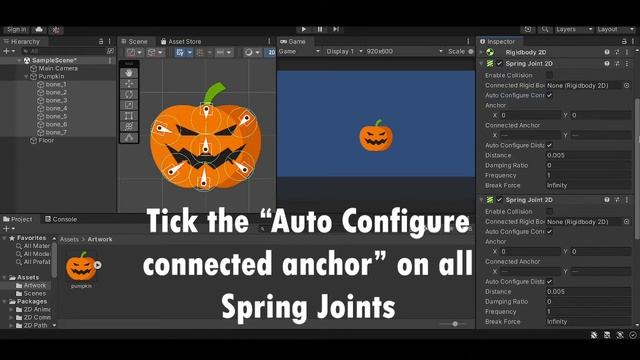Pick object for lower Connected Rigid Body field

click(x=627, y=222)
